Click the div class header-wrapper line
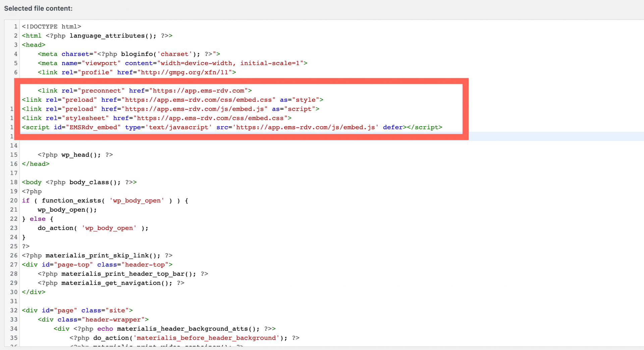 tap(93, 319)
